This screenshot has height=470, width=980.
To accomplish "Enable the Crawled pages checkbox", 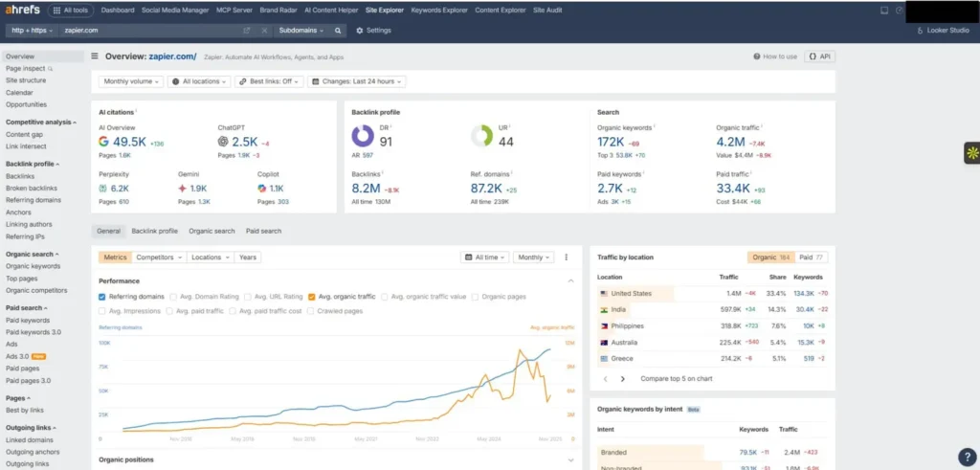I will (x=311, y=311).
